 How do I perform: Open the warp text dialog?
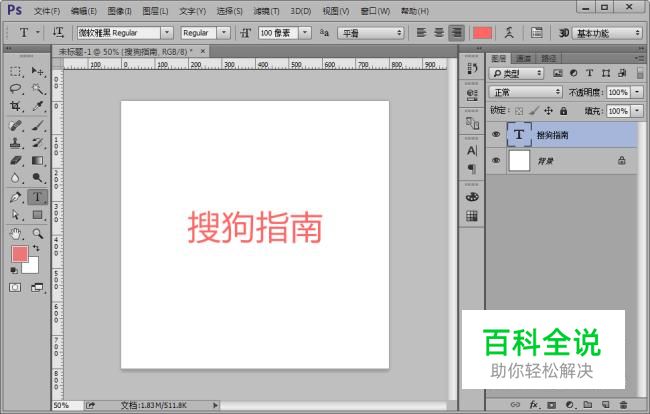tap(509, 32)
